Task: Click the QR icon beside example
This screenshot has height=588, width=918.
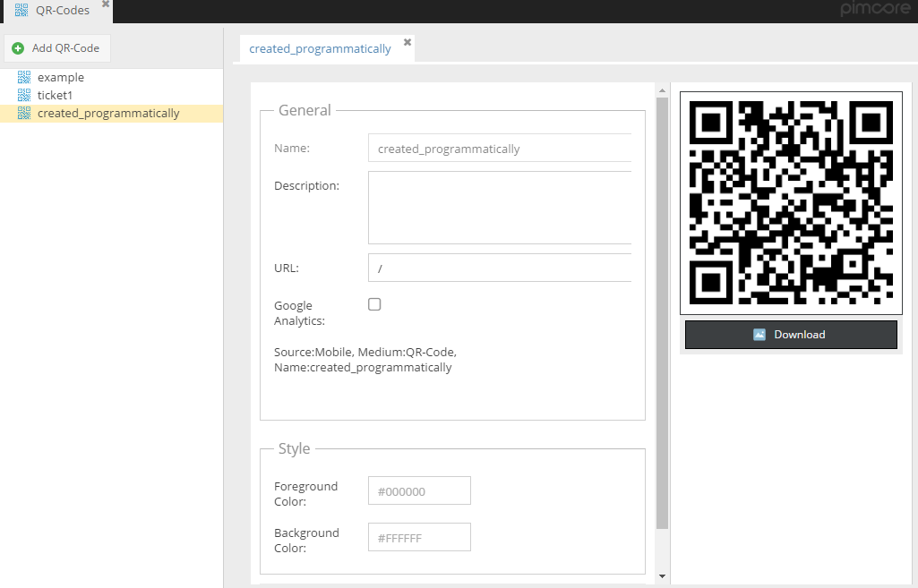Action: coord(24,78)
